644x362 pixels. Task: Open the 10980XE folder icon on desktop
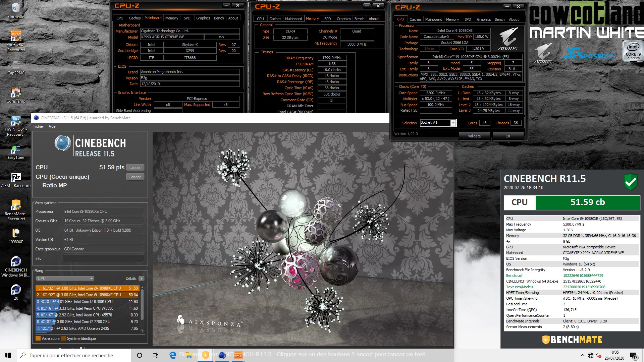click(x=16, y=236)
